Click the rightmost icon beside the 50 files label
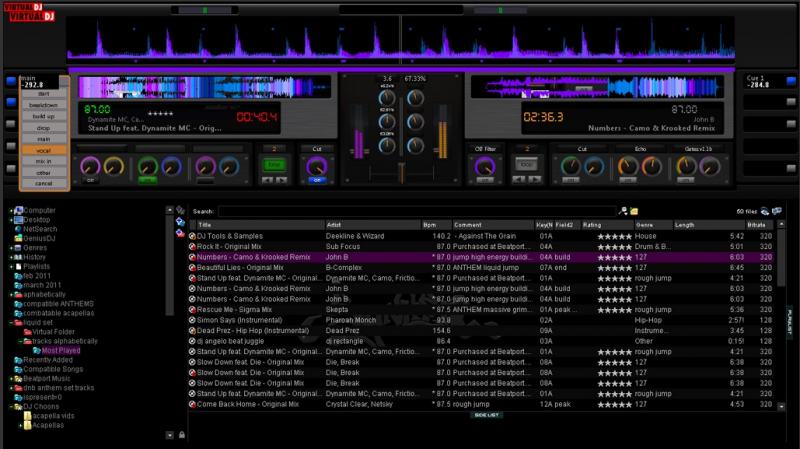This screenshot has width=800, height=449. point(777,211)
